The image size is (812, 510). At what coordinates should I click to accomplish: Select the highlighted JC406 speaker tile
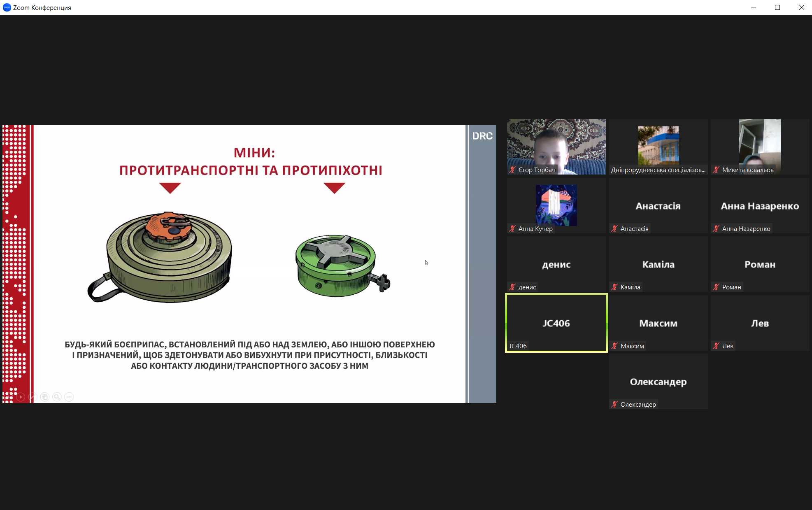coord(556,323)
